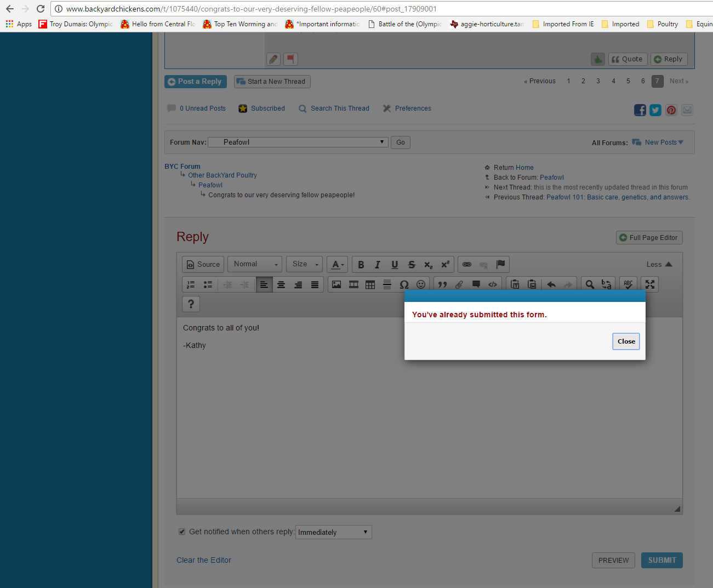Screen dimensions: 713x588
Task: Maximize the editor with the fullscreen icon
Action: pyautogui.click(x=650, y=284)
